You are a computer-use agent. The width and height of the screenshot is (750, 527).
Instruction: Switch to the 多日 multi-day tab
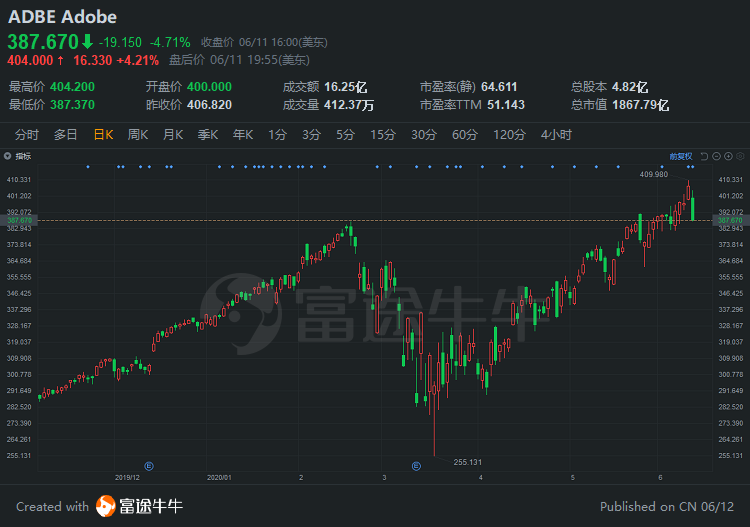tap(66, 135)
